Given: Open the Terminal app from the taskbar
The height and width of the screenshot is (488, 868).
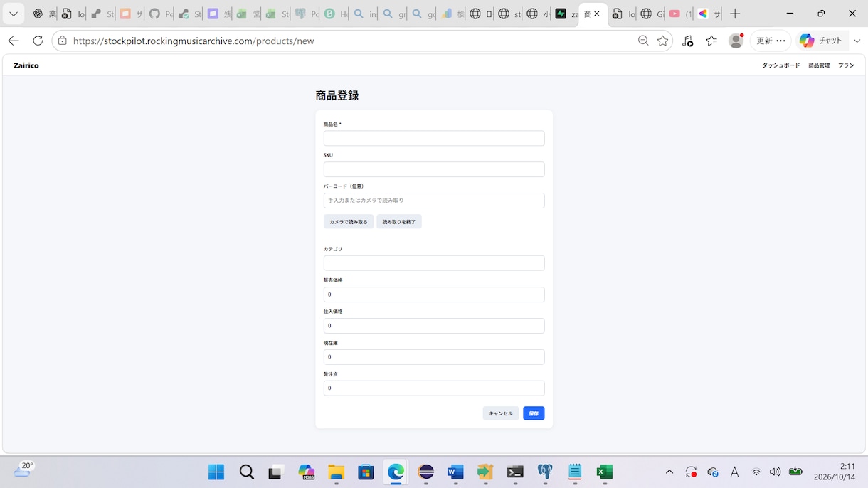Looking at the screenshot, I should pyautogui.click(x=515, y=472).
